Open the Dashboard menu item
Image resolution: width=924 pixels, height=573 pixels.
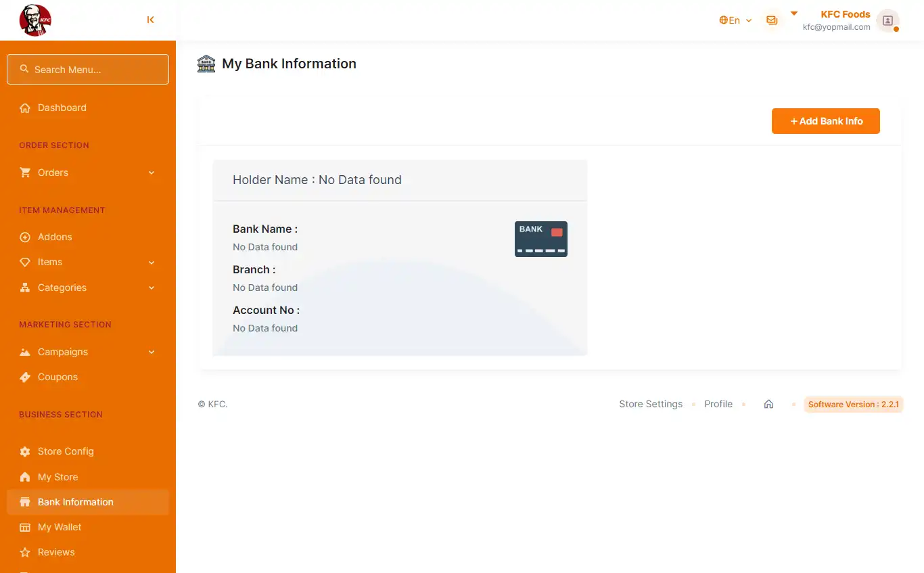(x=62, y=108)
